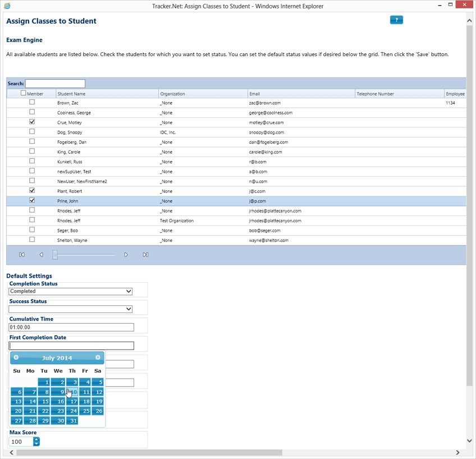The width and height of the screenshot is (476, 459).
Task: Click the 'IDC, Inc.' organization cell
Action: pyautogui.click(x=168, y=132)
